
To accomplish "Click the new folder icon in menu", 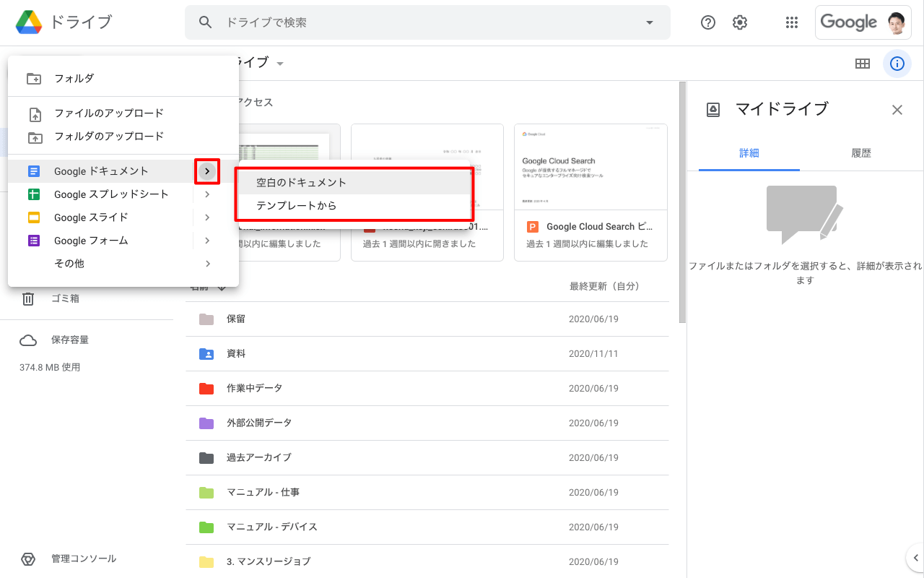I will point(34,79).
